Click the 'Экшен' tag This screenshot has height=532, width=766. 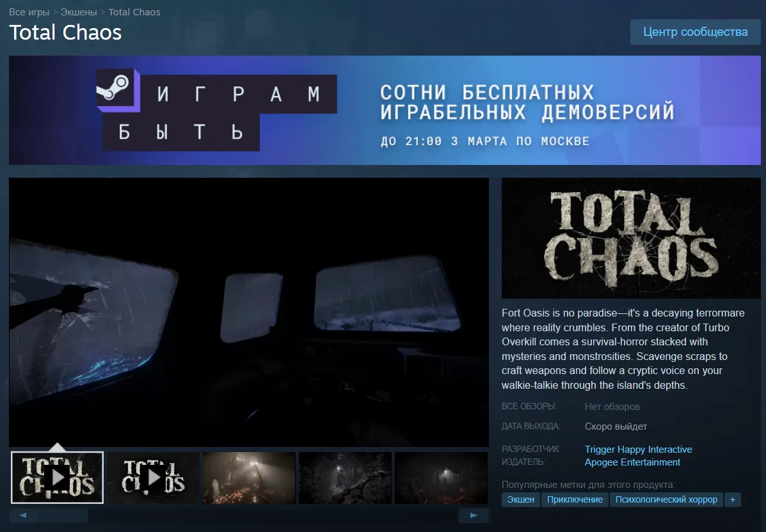tap(521, 500)
